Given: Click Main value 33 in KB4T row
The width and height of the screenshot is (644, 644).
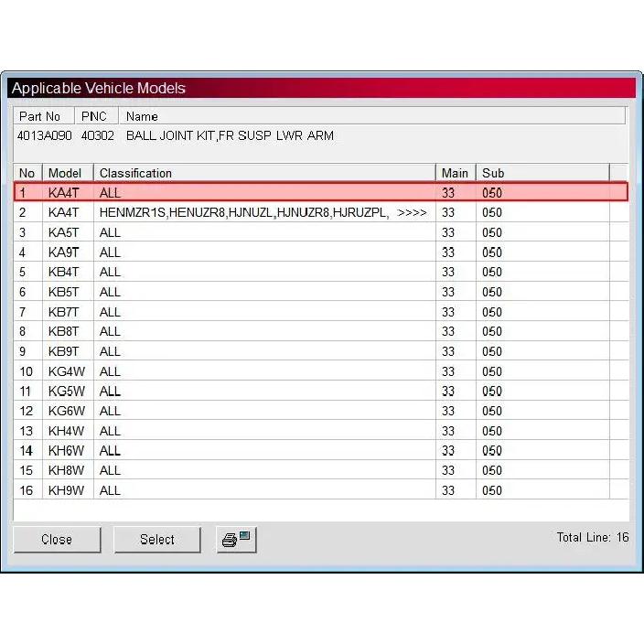Looking at the screenshot, I should pyautogui.click(x=448, y=272).
